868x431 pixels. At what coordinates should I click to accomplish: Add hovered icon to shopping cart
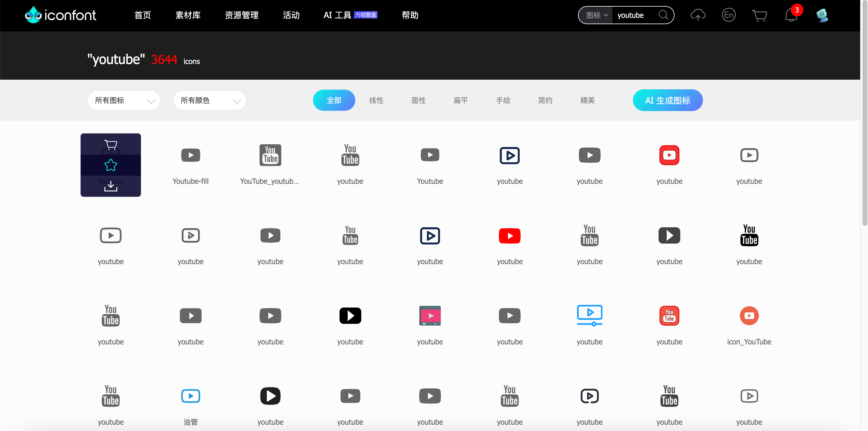coord(110,145)
